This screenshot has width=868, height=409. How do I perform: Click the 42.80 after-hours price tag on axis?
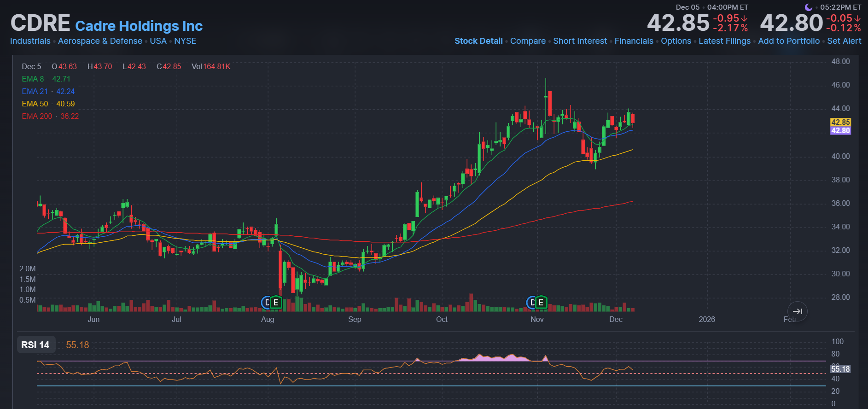click(840, 130)
